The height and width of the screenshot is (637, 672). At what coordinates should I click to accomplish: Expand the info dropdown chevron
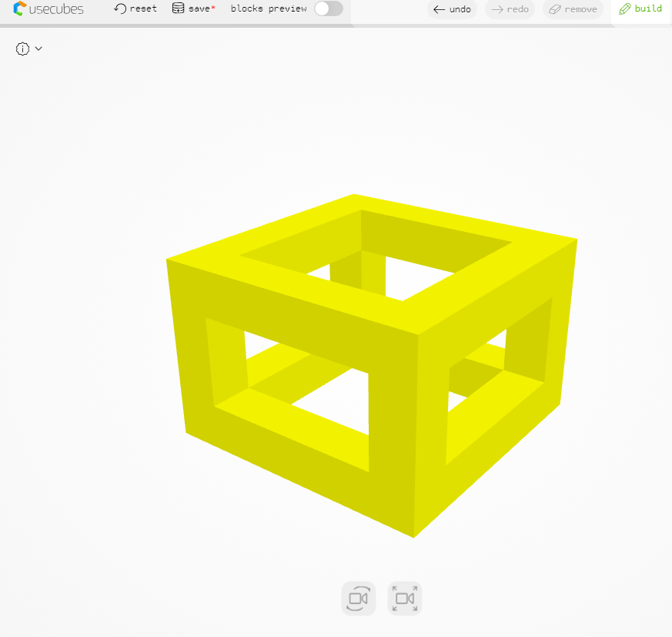click(x=38, y=49)
